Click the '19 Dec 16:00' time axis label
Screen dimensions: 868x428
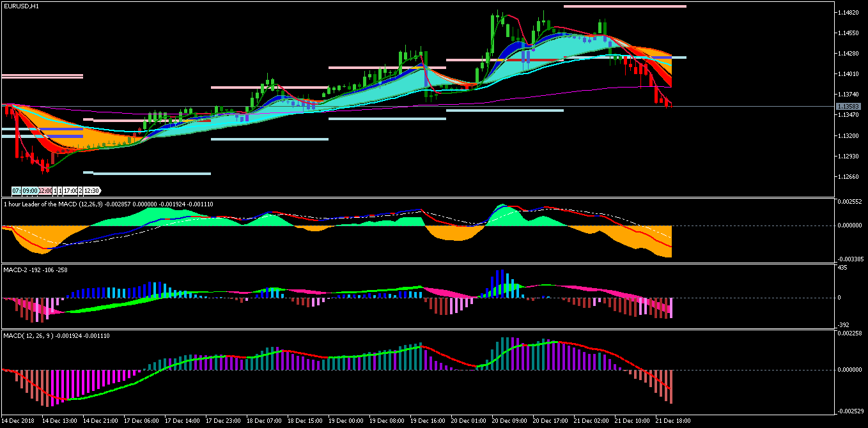[428, 422]
